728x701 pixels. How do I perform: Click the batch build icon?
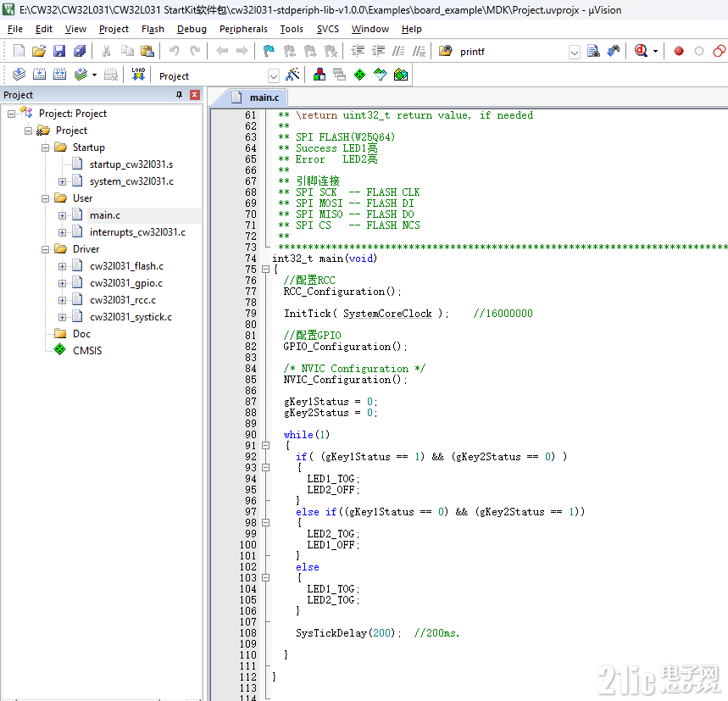tap(81, 75)
